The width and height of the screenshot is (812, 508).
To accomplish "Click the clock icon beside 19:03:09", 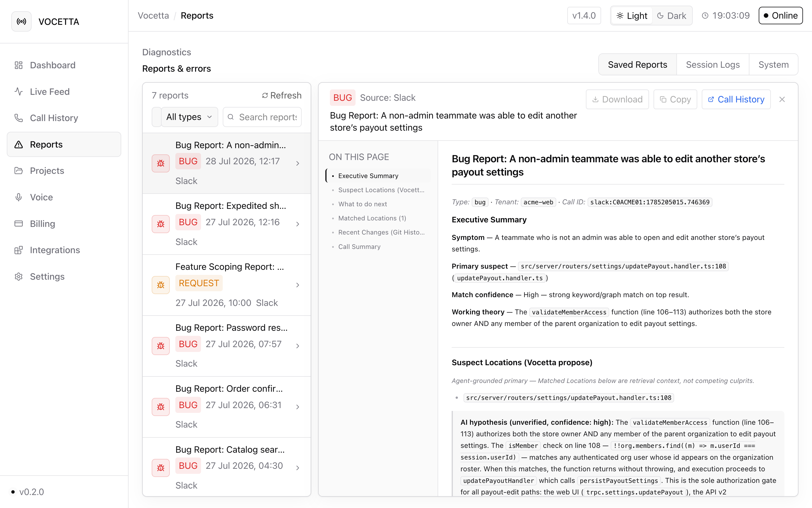I will (x=705, y=16).
